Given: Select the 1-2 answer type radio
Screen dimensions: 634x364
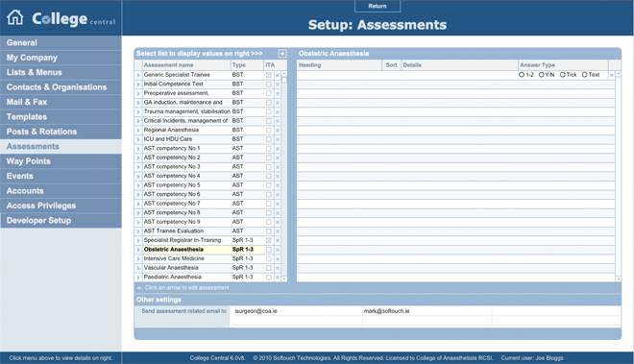Looking at the screenshot, I should click(522, 75).
